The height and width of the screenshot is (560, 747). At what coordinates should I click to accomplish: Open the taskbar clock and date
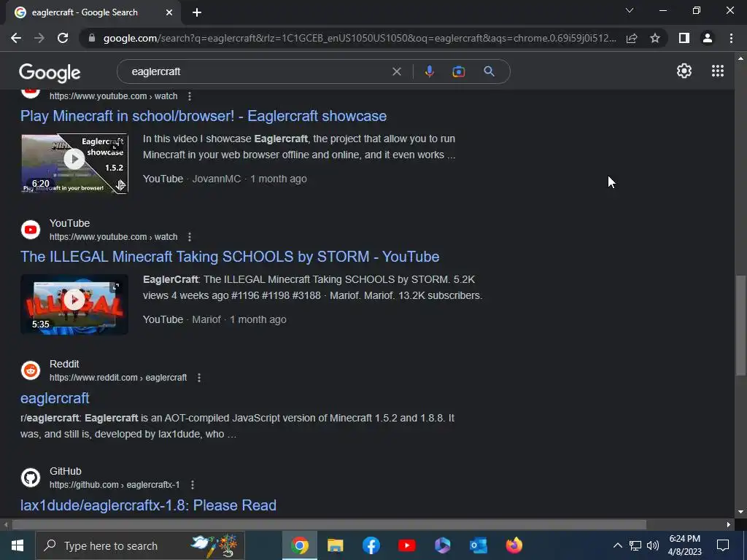(x=684, y=545)
